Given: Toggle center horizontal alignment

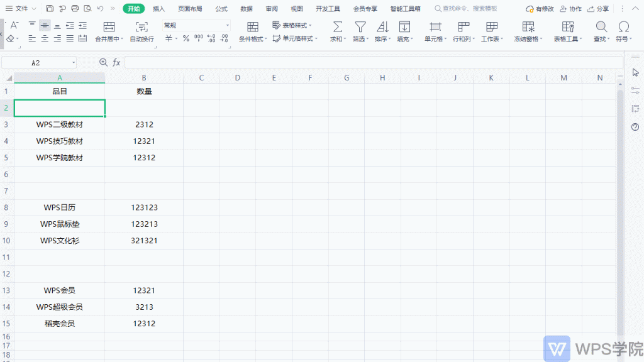Looking at the screenshot, I should point(45,38).
